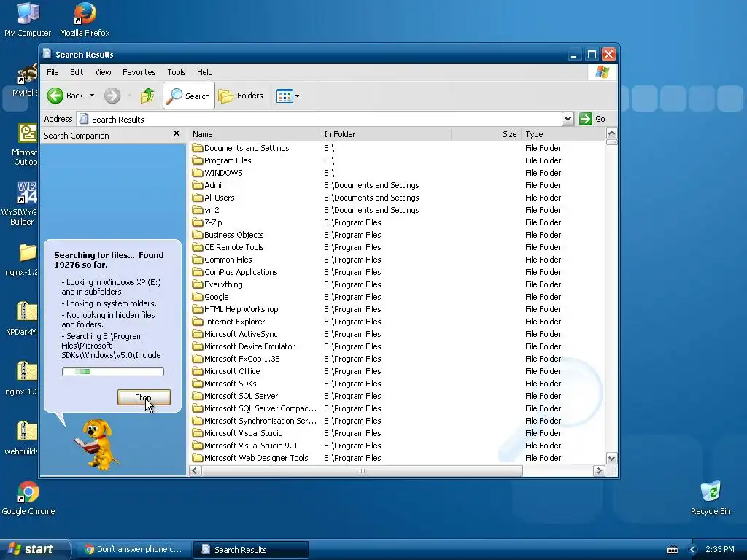747x560 pixels.
Task: Click the taskbar clock 2:33 PM
Action: point(719,549)
